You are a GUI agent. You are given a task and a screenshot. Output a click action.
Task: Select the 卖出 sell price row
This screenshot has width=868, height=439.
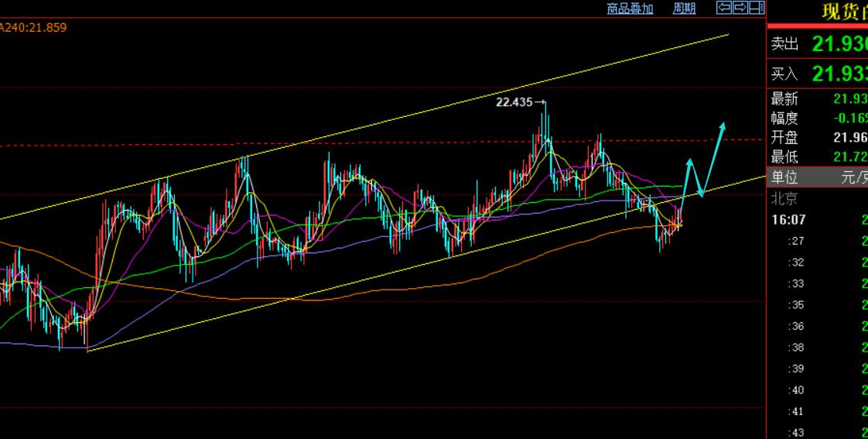(x=818, y=44)
